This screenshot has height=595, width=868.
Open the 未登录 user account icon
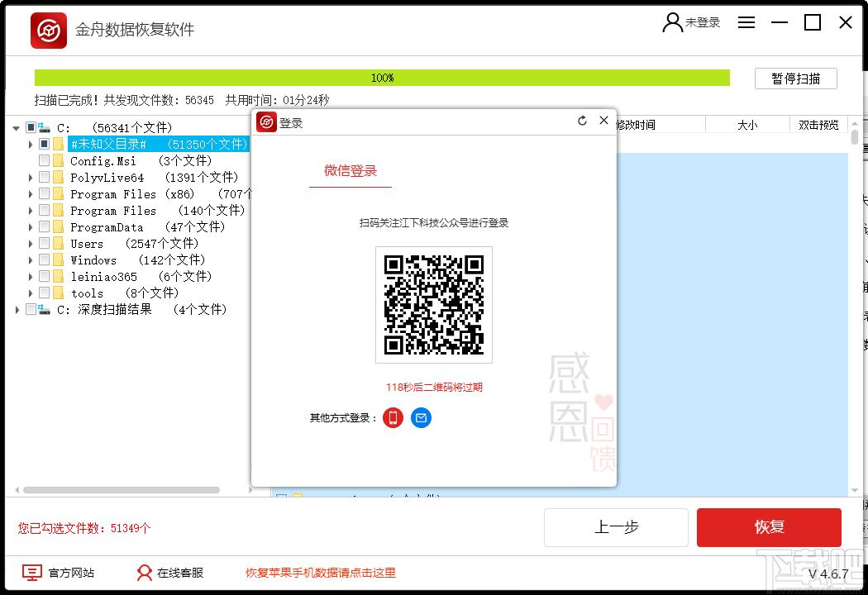click(x=672, y=22)
